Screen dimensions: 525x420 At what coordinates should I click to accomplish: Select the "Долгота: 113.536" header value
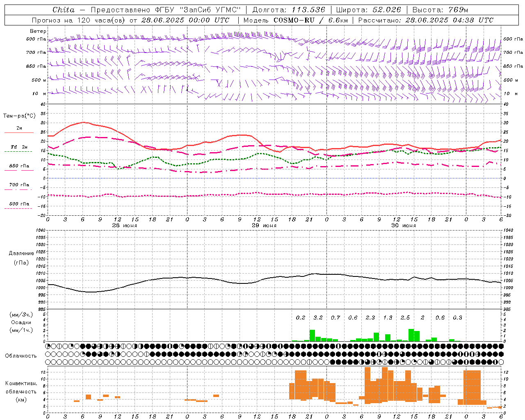289,10
